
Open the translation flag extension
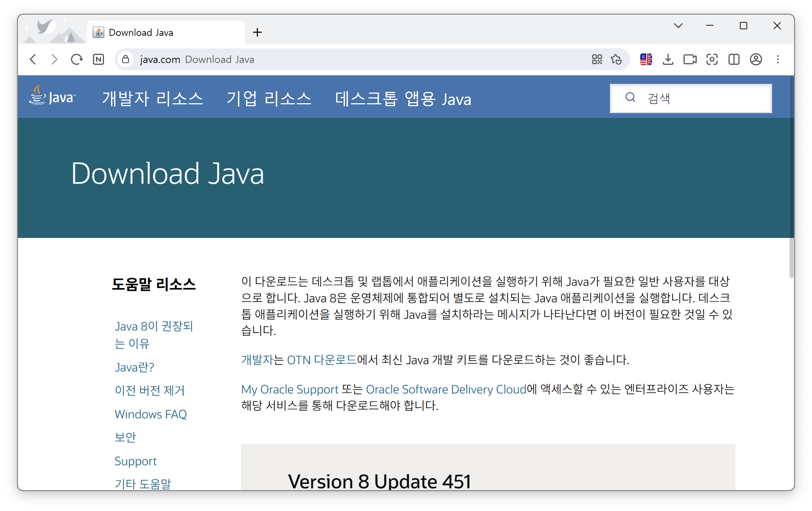(646, 59)
